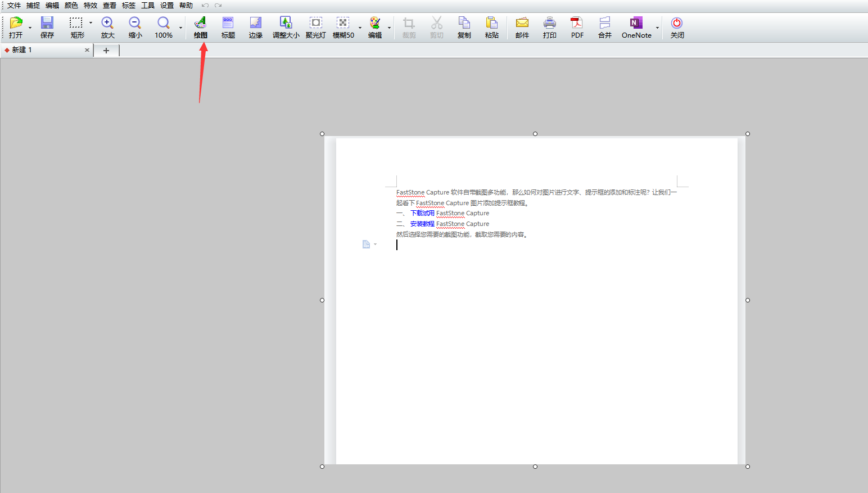This screenshot has width=868, height=493.
Task: Click the Edit (编辑) palette icon
Action: pyautogui.click(x=375, y=22)
